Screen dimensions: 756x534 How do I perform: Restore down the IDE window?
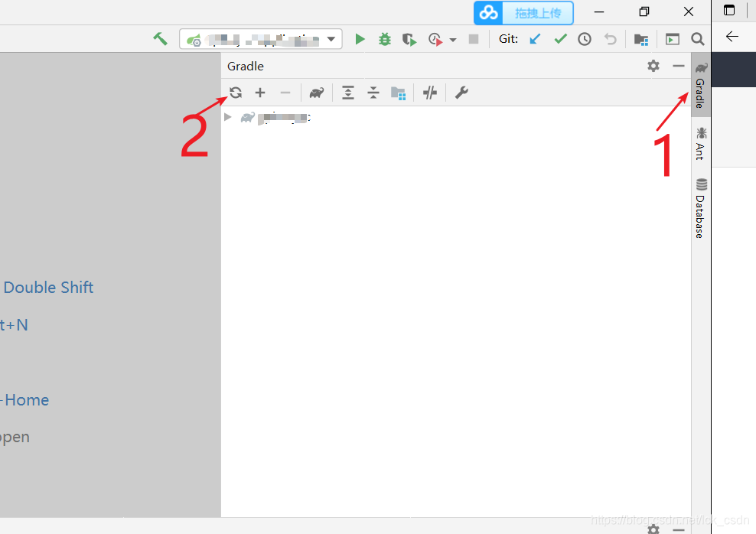pos(644,12)
